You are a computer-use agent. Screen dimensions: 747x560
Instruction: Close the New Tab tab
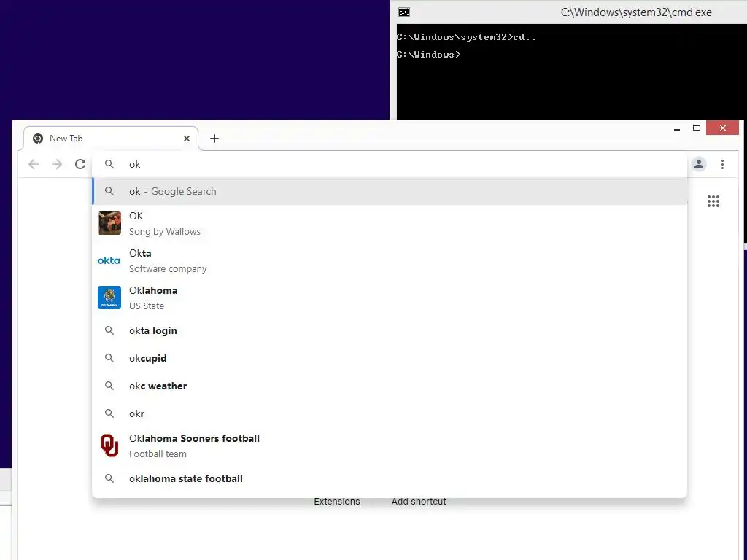pyautogui.click(x=187, y=139)
